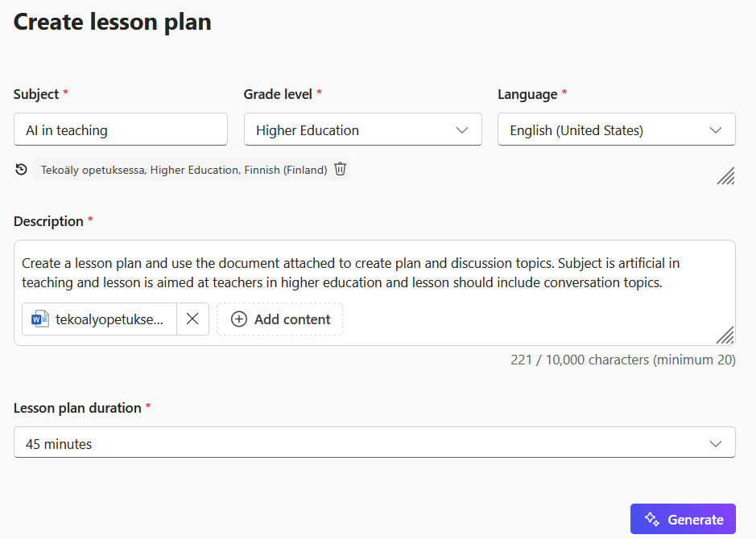The image size is (756, 539).
Task: Click resize grip of the Description box
Action: coord(726,335)
